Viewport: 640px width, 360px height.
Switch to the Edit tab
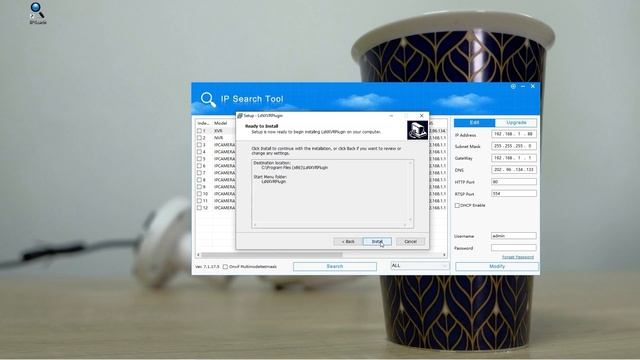click(474, 122)
